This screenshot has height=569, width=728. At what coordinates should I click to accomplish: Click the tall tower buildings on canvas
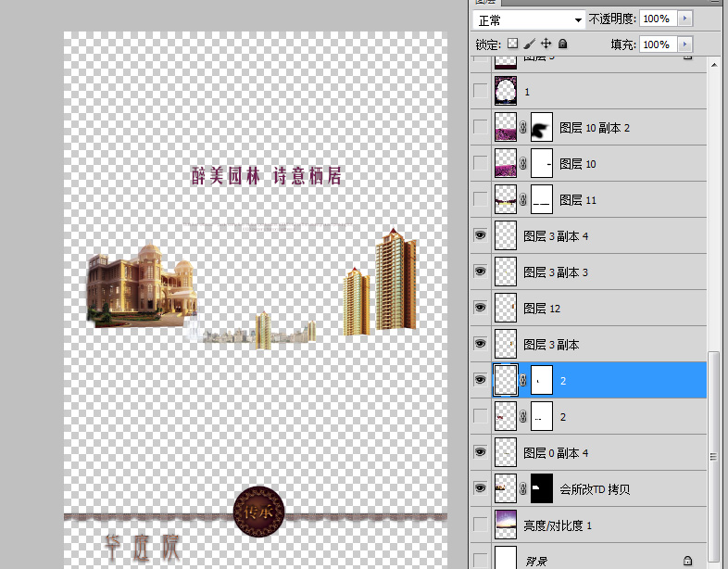[x=380, y=282]
